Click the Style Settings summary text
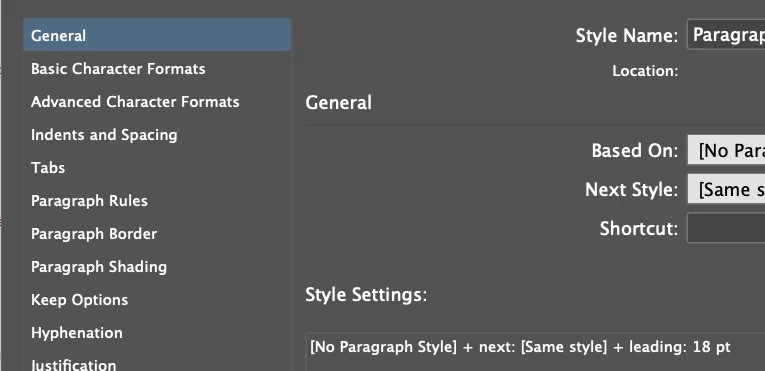 (520, 347)
